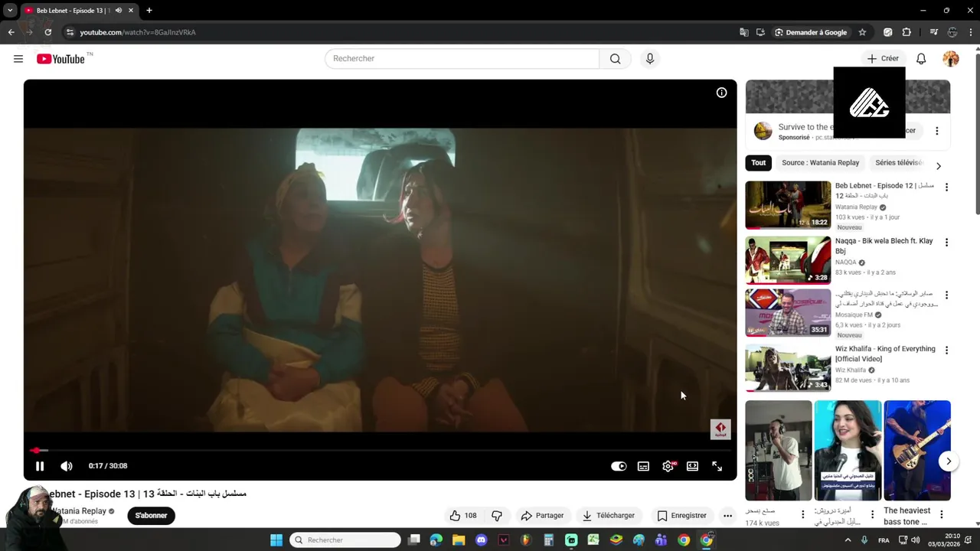Toggle subtitles in the player
The width and height of the screenshot is (980, 551).
tap(643, 466)
